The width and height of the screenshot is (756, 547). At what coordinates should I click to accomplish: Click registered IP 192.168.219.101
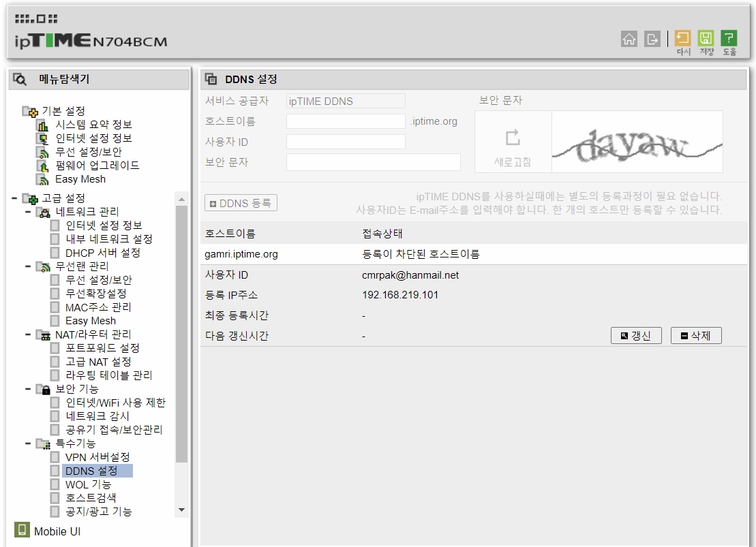coord(400,295)
